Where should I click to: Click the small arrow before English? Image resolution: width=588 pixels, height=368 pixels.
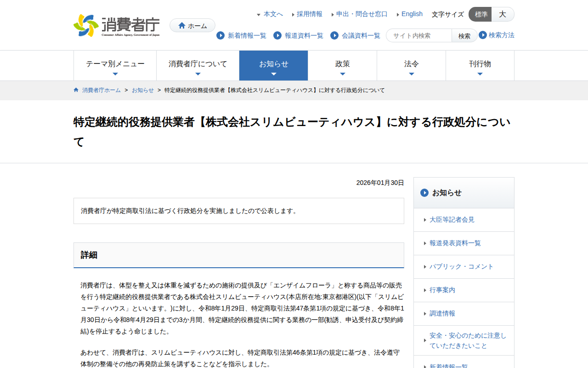pyautogui.click(x=398, y=14)
